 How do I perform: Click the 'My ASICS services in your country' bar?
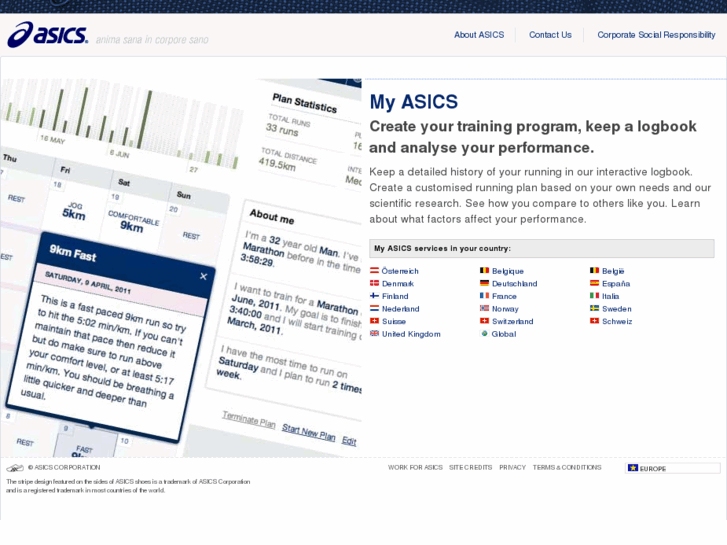coord(542,248)
